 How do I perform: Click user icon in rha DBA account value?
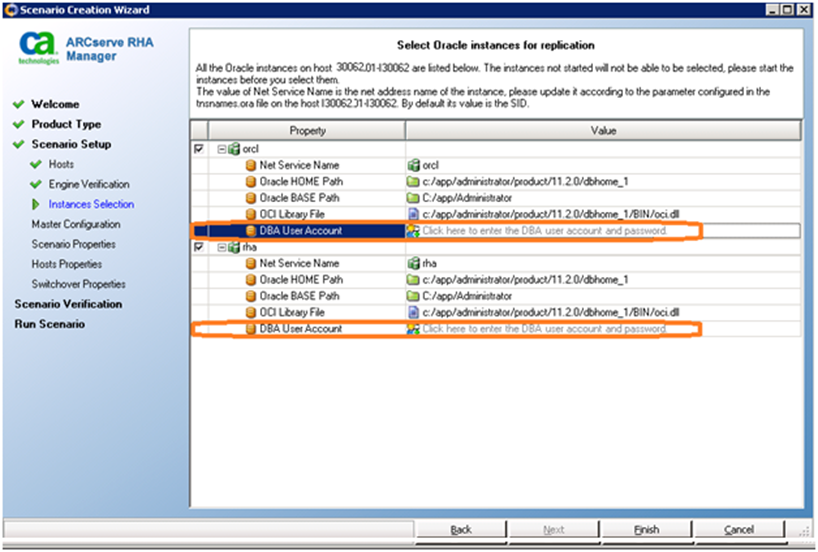tap(413, 329)
